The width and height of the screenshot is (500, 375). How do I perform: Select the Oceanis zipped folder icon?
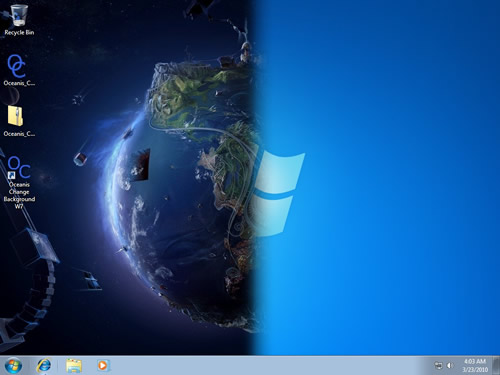click(x=16, y=116)
